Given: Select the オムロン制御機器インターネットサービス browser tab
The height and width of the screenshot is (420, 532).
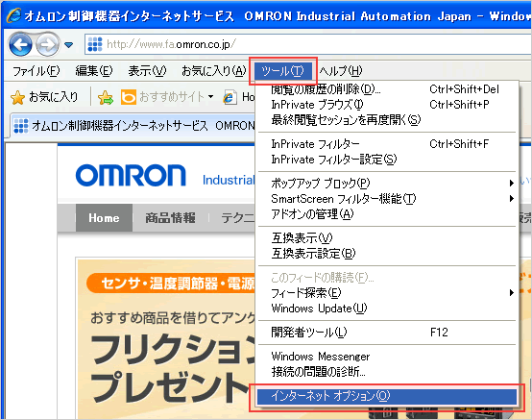Looking at the screenshot, I should click(x=133, y=126).
